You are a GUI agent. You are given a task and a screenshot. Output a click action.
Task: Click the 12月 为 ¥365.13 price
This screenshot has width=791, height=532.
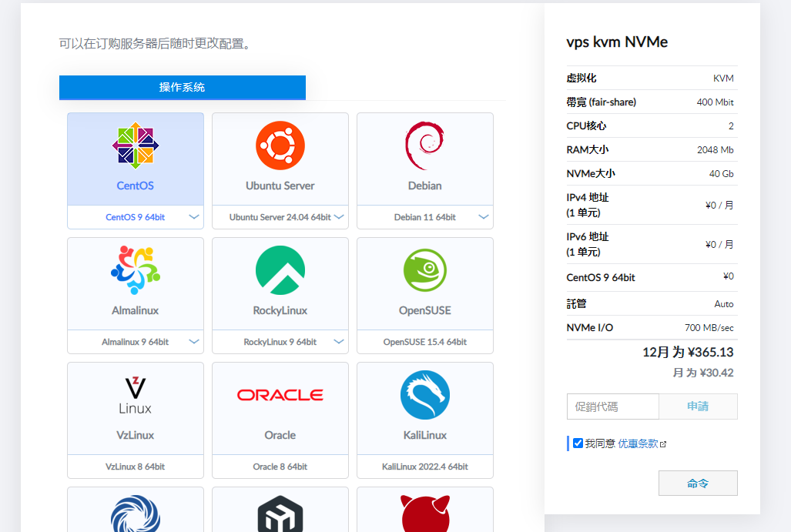point(688,352)
